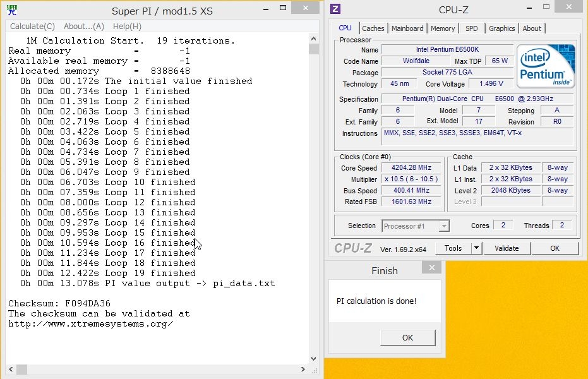Click Super PI horizontal scrollbar thumb
The width and height of the screenshot is (588, 379).
(x=21, y=370)
